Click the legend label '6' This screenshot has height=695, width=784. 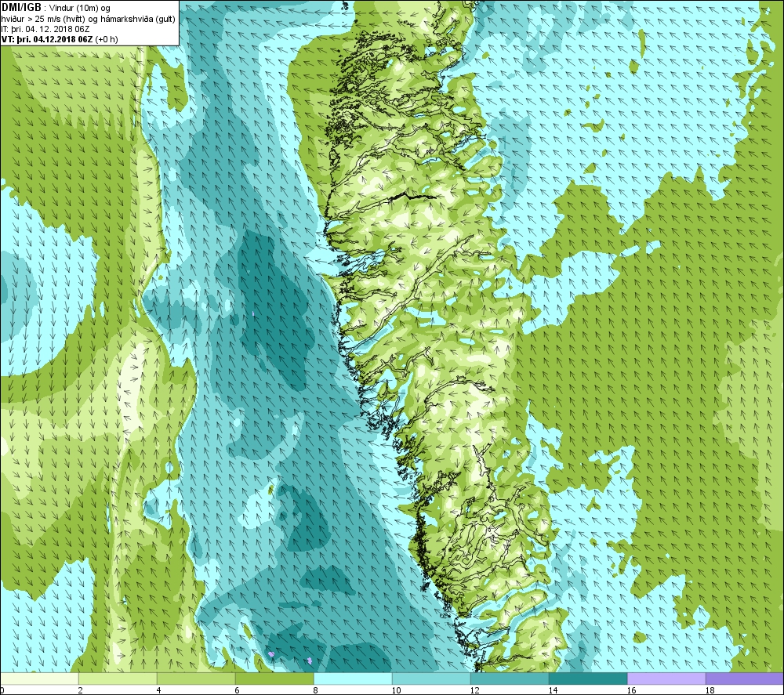(237, 690)
